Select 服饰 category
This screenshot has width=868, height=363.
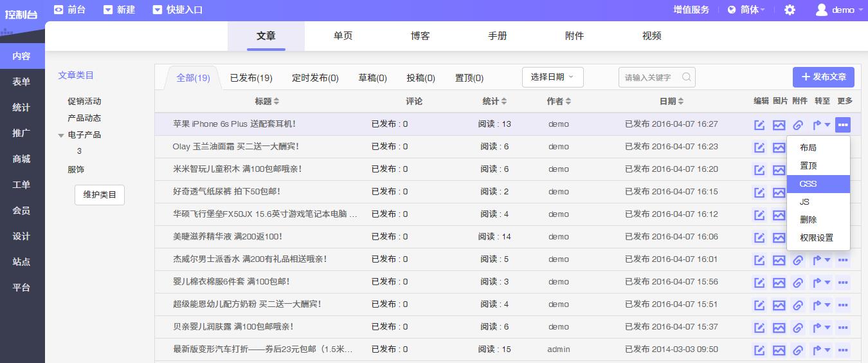(76, 169)
